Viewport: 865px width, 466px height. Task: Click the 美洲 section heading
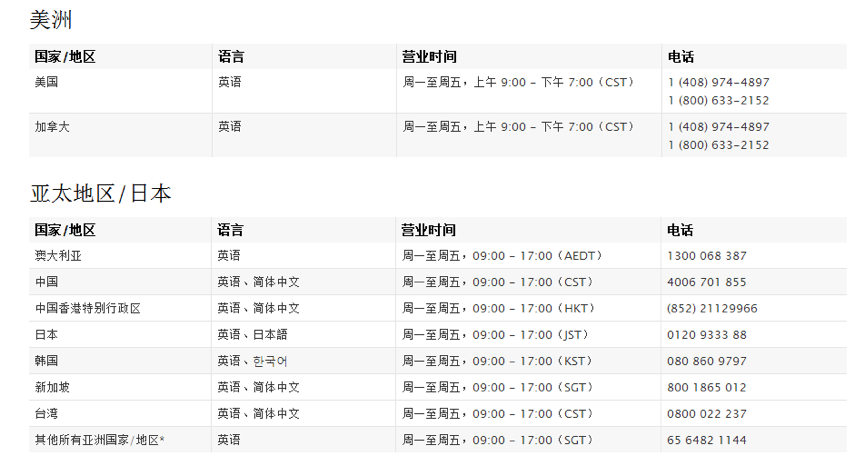pos(51,20)
